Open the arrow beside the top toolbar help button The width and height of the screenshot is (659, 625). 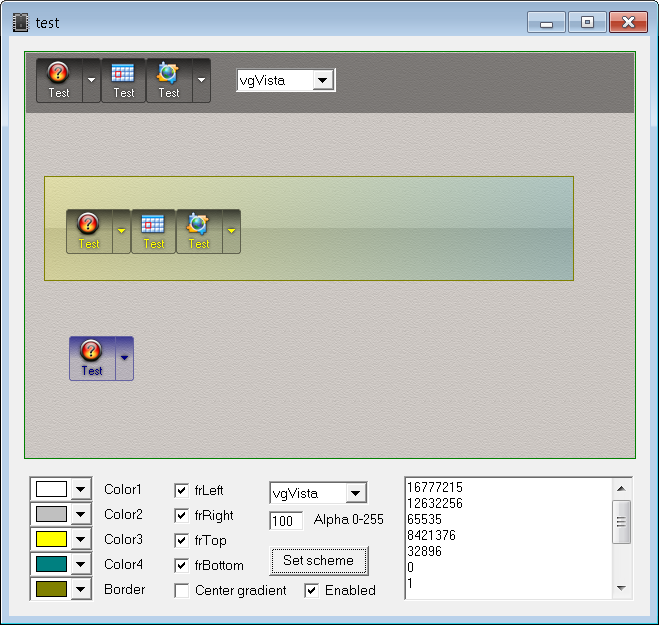coord(91,80)
